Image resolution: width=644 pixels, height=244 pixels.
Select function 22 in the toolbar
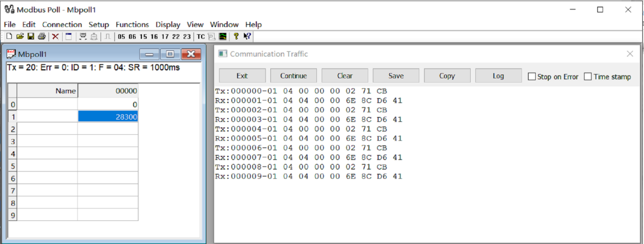coord(176,37)
